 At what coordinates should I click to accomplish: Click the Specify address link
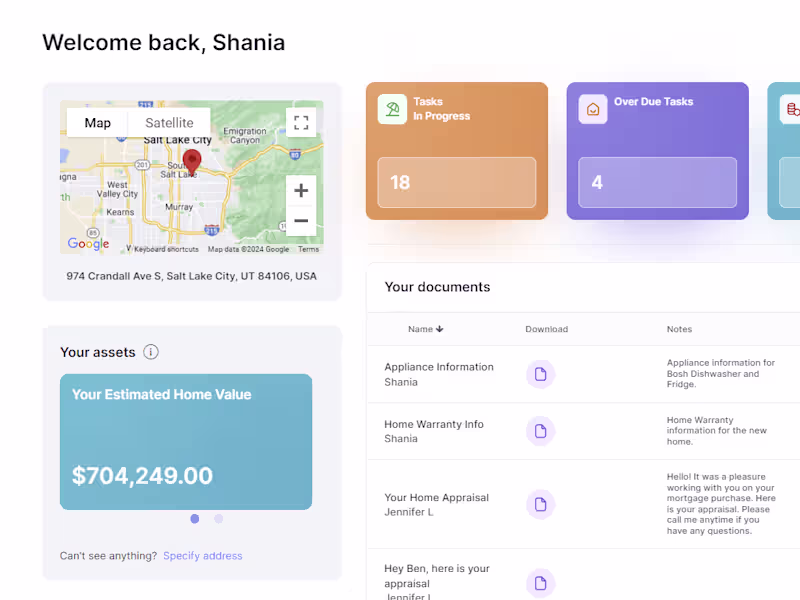point(203,556)
